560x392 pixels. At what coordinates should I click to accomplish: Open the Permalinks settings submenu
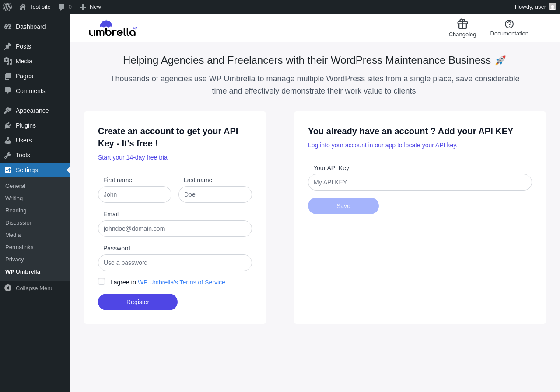[35, 247]
